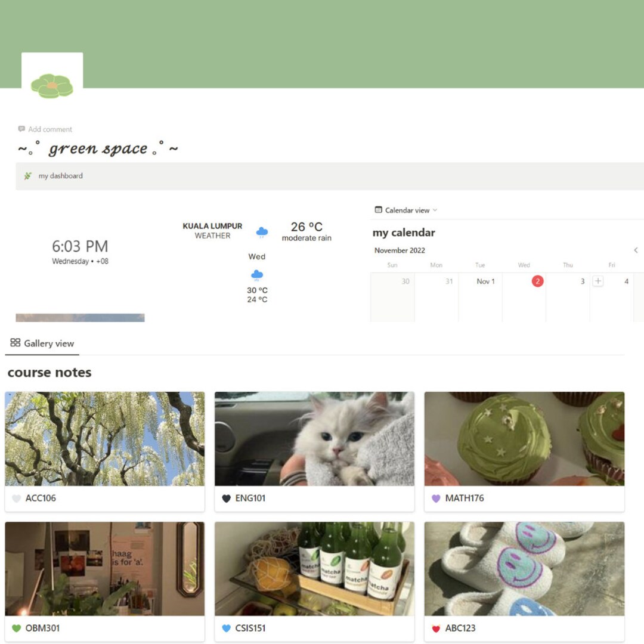Click the green flower page icon

52,85
